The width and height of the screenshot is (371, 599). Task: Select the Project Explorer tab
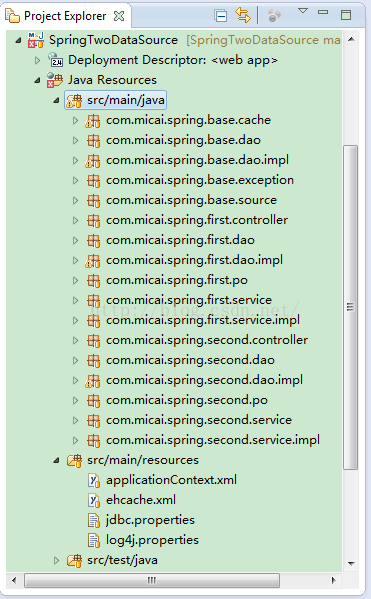pos(65,16)
